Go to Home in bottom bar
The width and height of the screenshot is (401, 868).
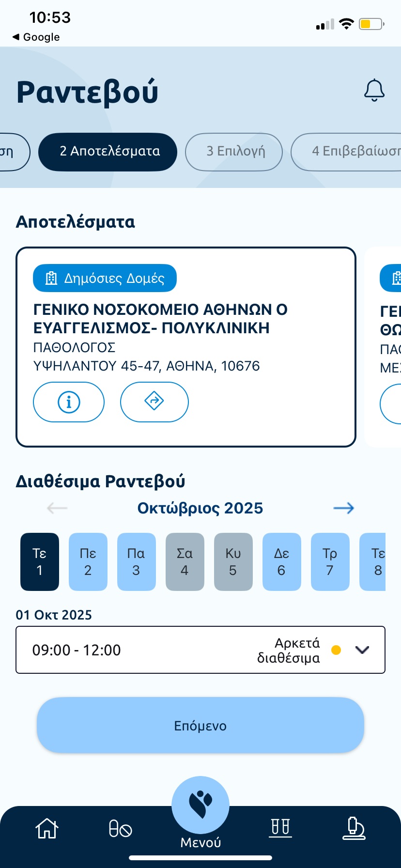[47, 828]
